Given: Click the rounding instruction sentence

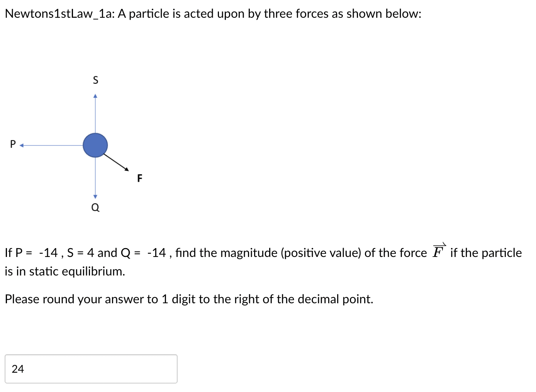Looking at the screenshot, I should click(189, 299).
